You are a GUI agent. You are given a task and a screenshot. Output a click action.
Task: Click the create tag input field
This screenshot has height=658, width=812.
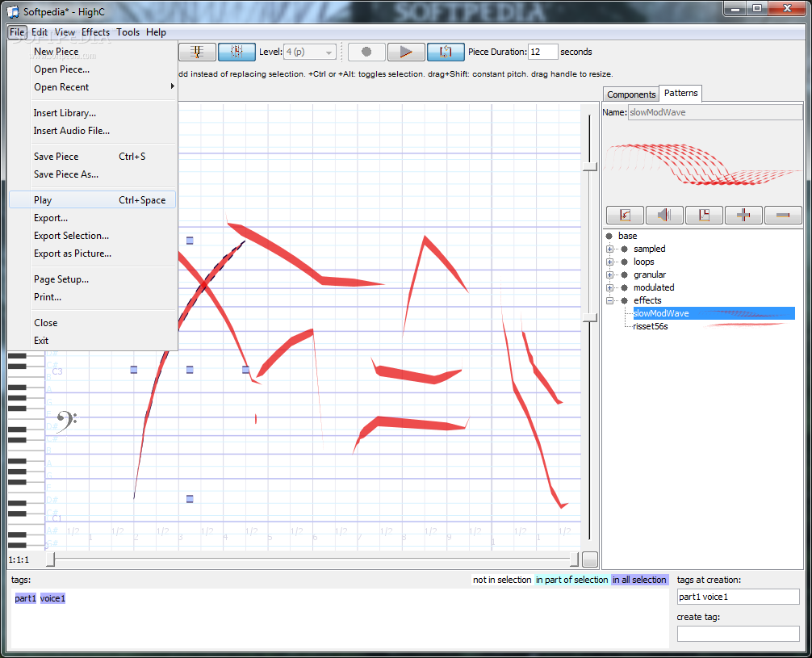click(x=738, y=634)
